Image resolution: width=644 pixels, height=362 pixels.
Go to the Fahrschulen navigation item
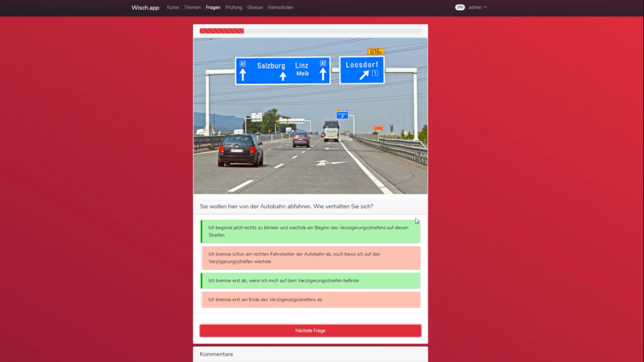[x=281, y=8]
